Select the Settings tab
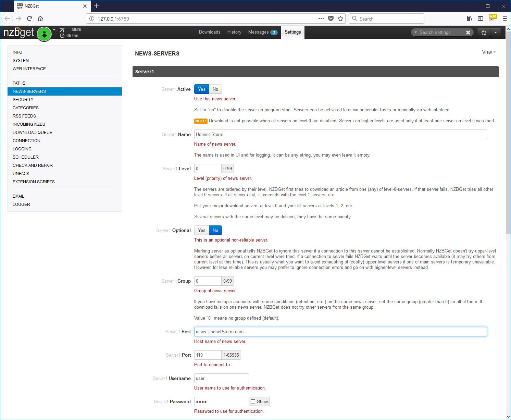The image size is (511, 420). coord(293,32)
